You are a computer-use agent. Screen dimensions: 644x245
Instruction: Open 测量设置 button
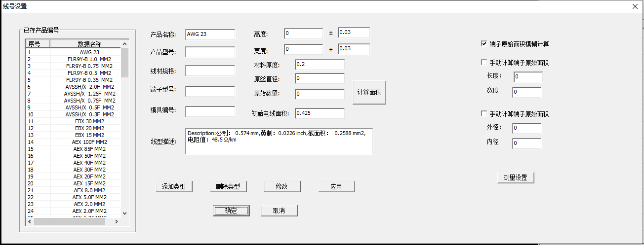coord(516,177)
